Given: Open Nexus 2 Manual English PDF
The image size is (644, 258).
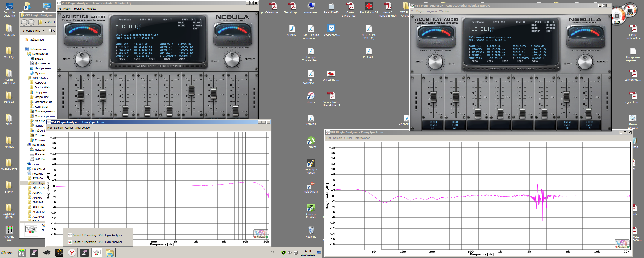Looking at the screenshot, I should 388,9.
